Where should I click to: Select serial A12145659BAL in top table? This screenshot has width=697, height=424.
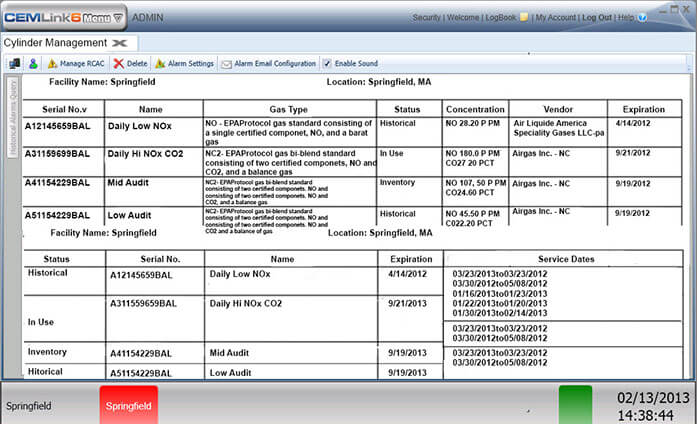[x=57, y=126]
